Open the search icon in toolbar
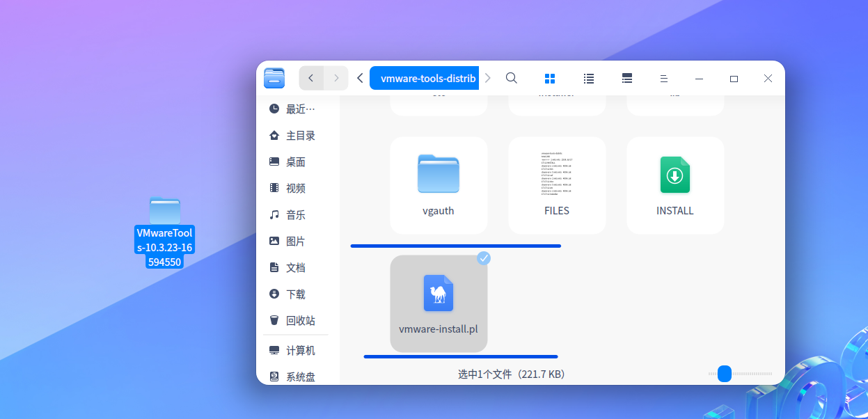Screen dimensions: 868x419 pos(512,78)
